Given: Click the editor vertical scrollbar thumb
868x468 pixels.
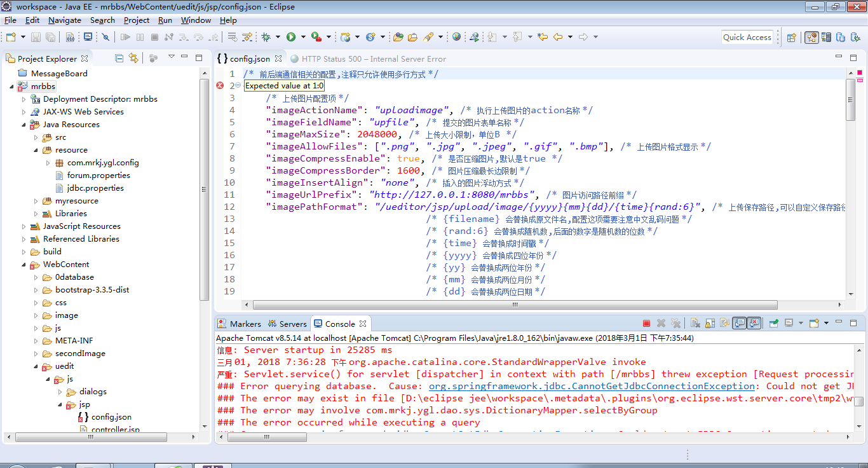Looking at the screenshot, I should point(851,100).
